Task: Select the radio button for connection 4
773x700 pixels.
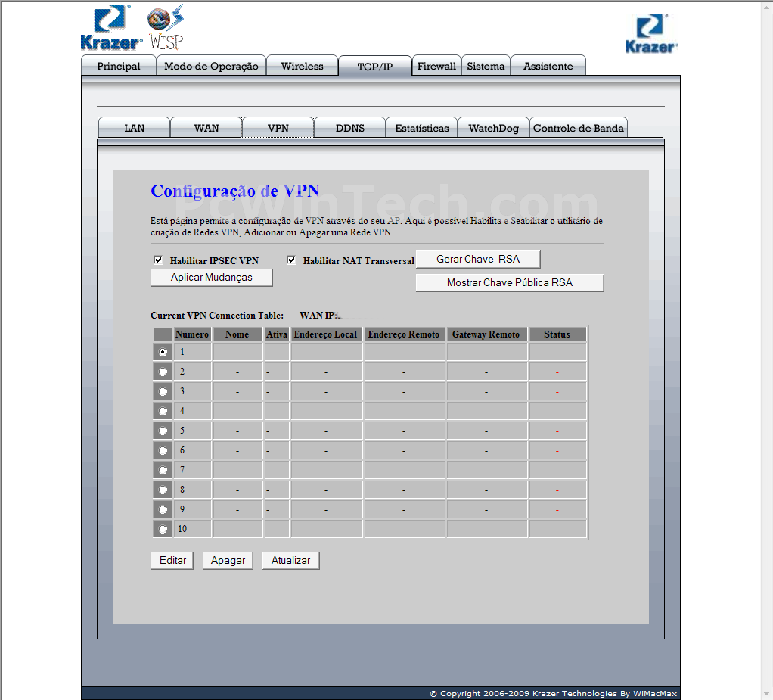Action: (163, 411)
